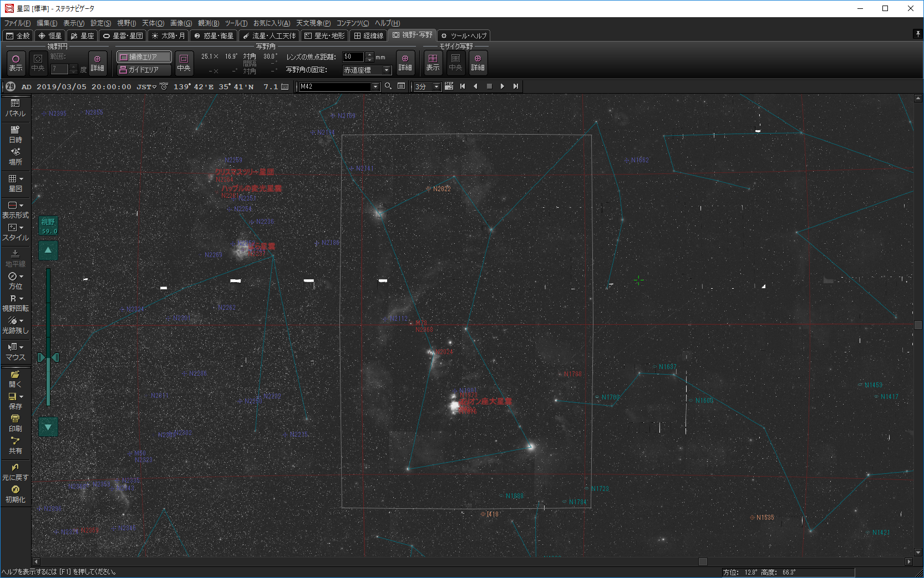Toggle the 撮像エリア imaging area button
The image size is (924, 578).
click(x=144, y=57)
